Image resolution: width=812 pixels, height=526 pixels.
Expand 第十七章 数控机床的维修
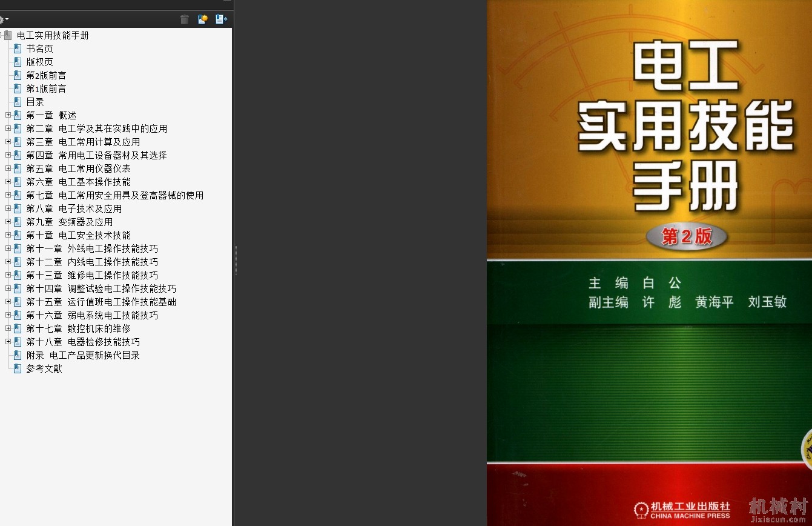tap(8, 328)
